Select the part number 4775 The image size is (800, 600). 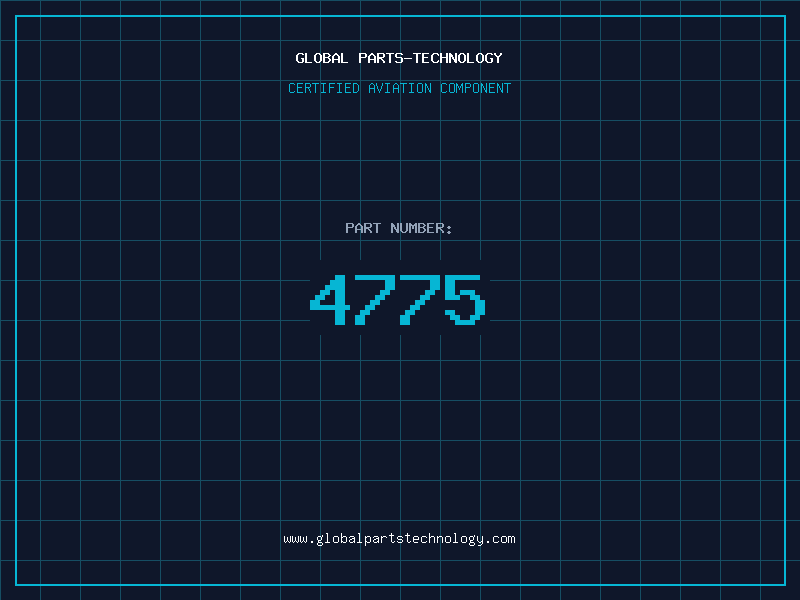[398, 299]
